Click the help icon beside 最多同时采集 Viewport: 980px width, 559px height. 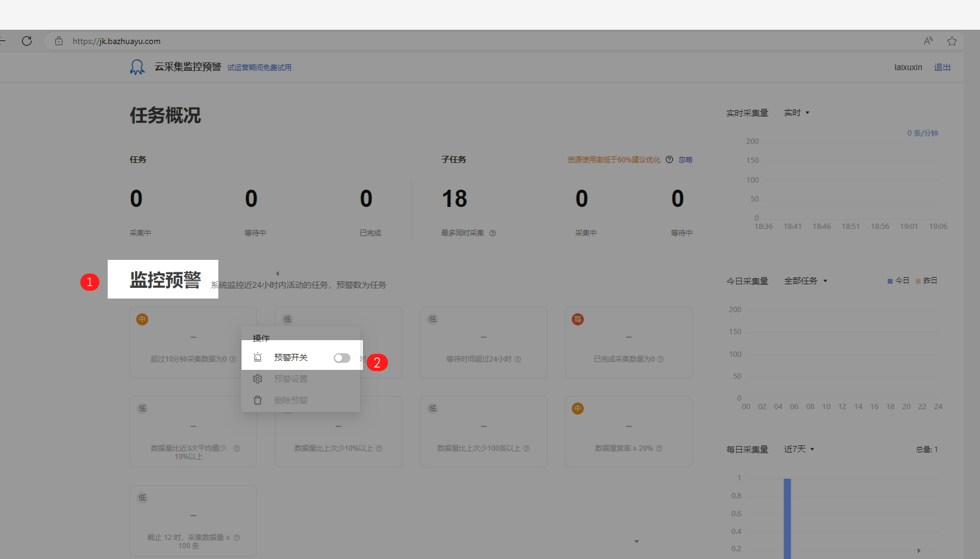(493, 233)
